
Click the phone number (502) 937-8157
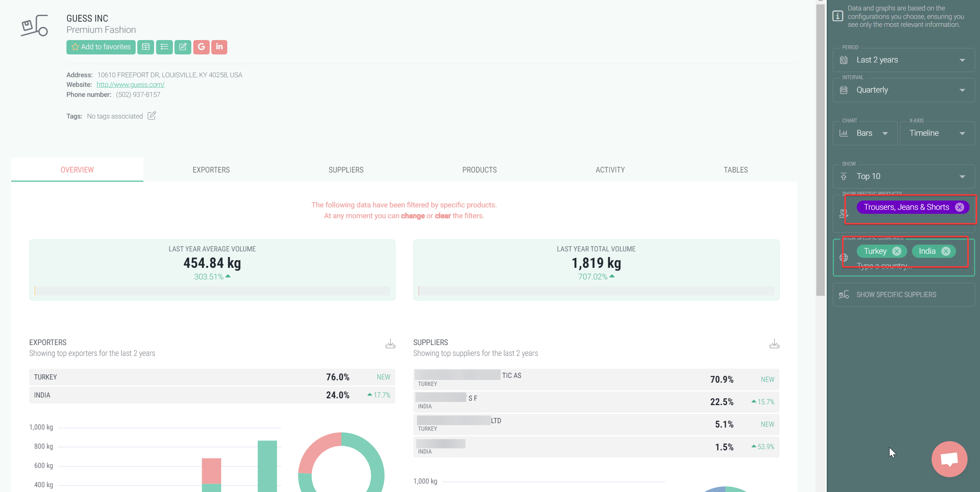coord(138,94)
